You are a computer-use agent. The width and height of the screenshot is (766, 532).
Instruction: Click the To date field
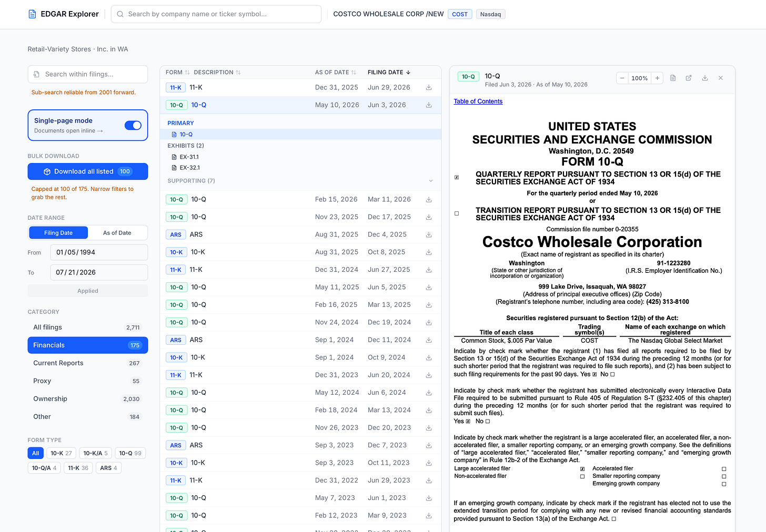pos(99,272)
